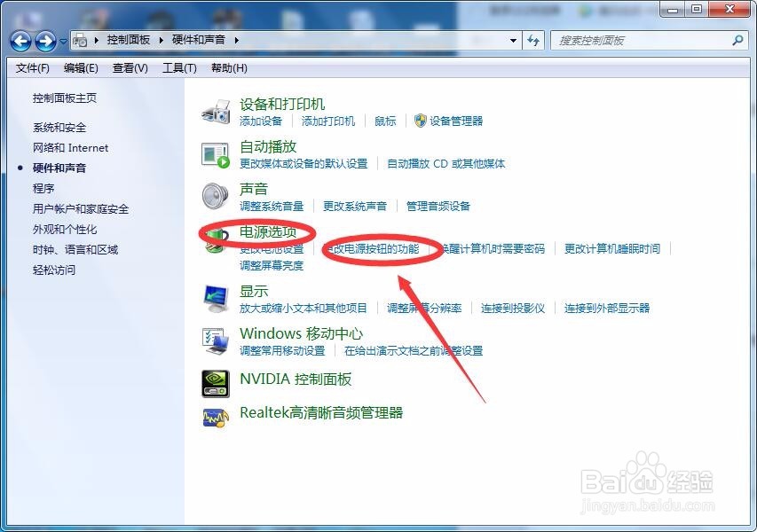
Task: Open the 声音 heading
Action: tap(254, 189)
